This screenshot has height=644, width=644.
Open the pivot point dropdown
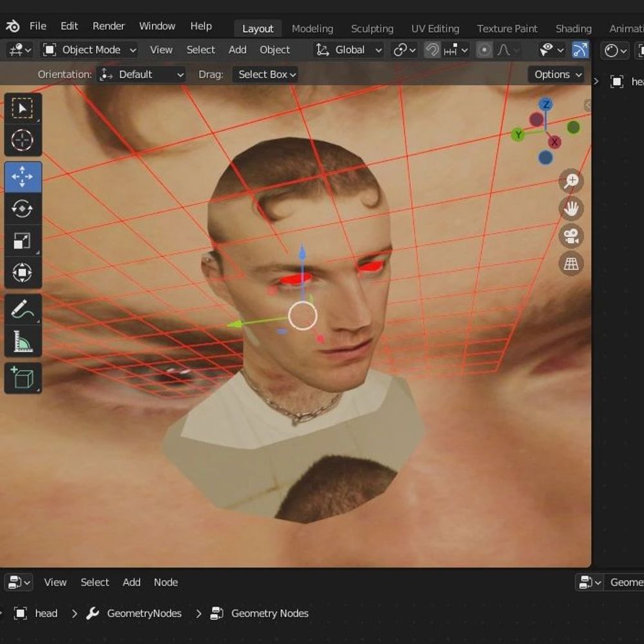(404, 50)
